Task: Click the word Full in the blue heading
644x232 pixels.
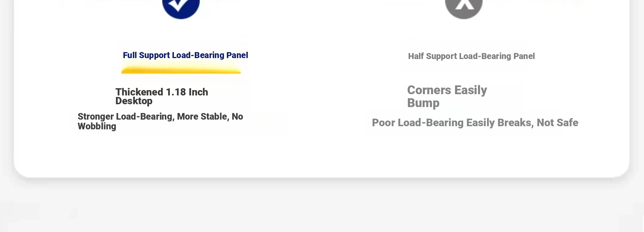Action: point(130,55)
